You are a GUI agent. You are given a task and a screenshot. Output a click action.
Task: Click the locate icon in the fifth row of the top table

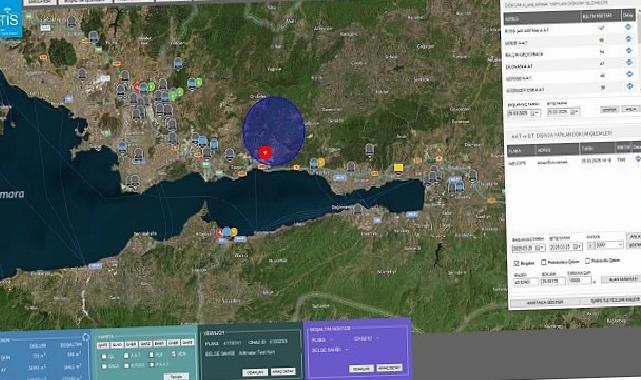pyautogui.click(x=630, y=74)
